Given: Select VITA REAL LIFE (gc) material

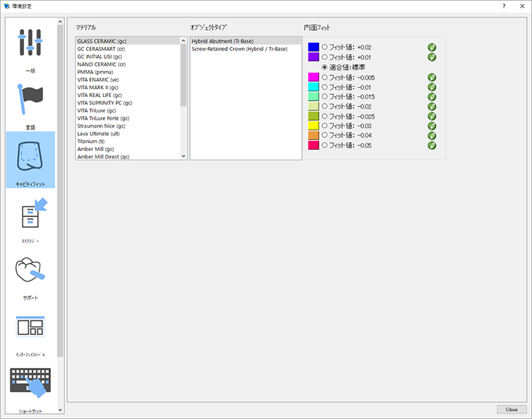Looking at the screenshot, I should [128, 95].
